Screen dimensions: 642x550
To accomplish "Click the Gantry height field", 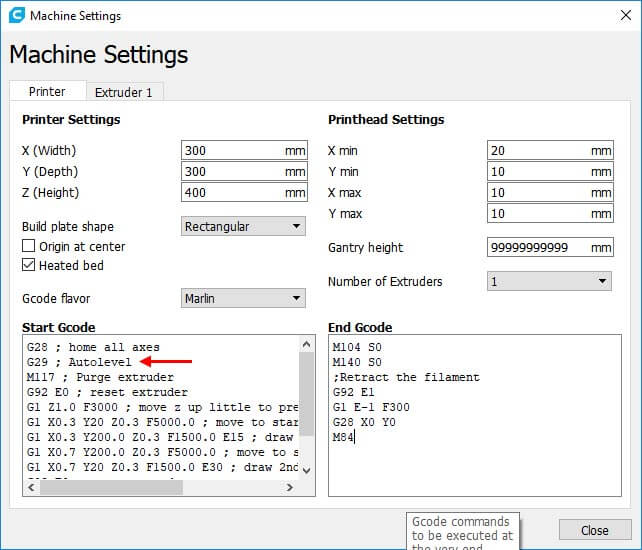I will (x=550, y=247).
